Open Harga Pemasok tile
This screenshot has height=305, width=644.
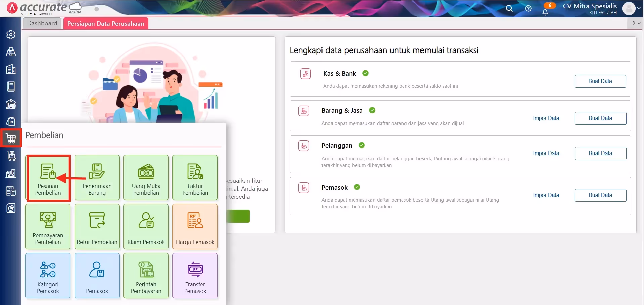pos(195,227)
